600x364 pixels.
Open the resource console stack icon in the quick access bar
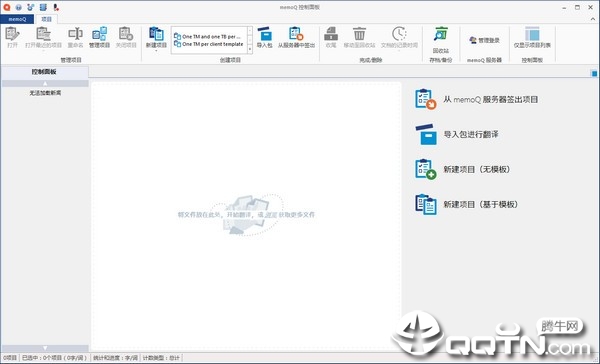[x=43, y=7]
